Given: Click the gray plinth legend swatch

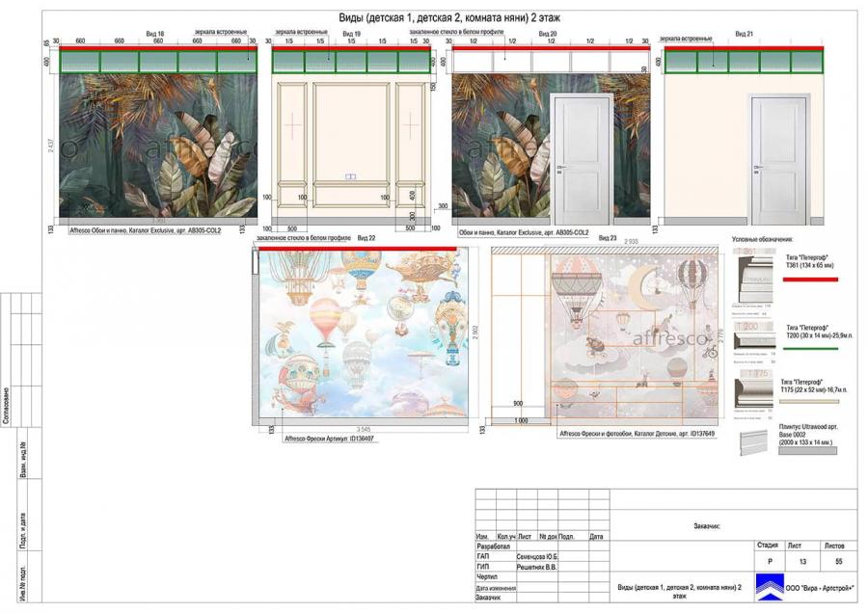Looking at the screenshot, I should tap(810, 449).
